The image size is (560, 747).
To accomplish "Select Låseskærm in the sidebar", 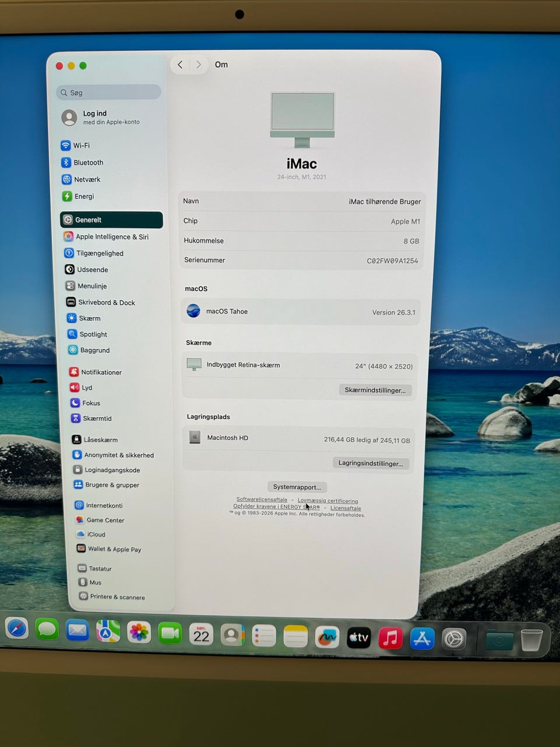I will (x=94, y=439).
